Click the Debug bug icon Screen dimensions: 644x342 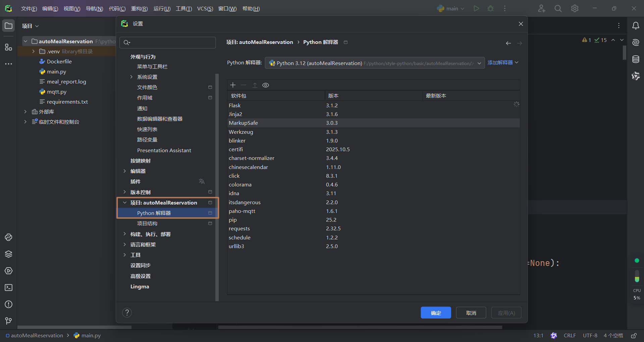click(x=491, y=8)
